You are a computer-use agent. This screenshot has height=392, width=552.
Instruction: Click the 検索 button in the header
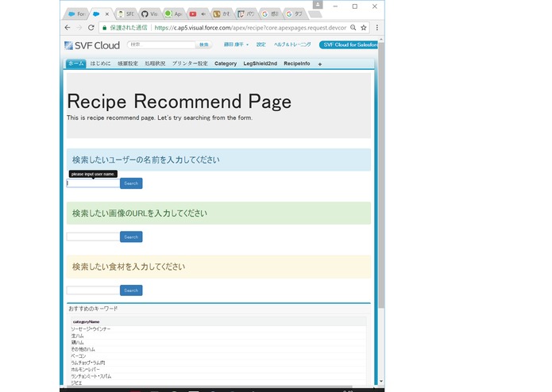click(x=204, y=44)
